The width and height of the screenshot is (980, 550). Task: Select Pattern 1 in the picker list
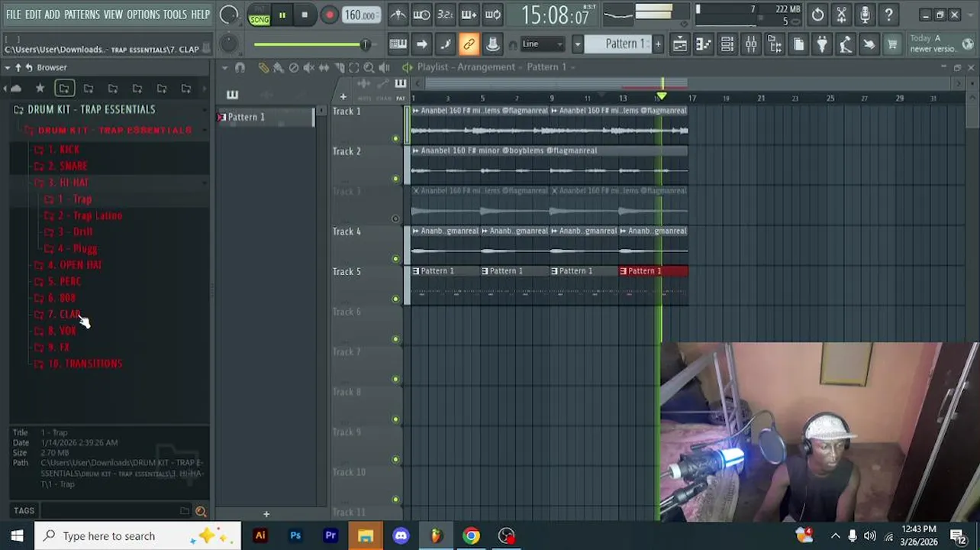tap(265, 117)
